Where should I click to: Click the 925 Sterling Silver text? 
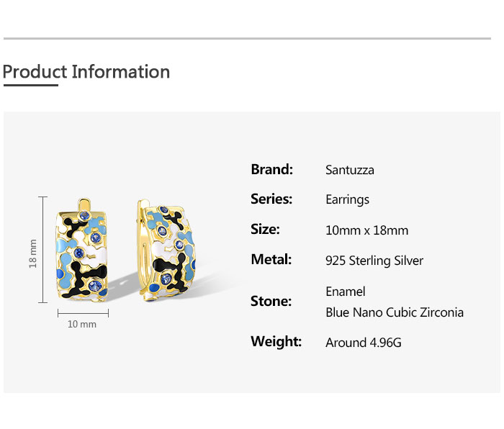coord(374,261)
